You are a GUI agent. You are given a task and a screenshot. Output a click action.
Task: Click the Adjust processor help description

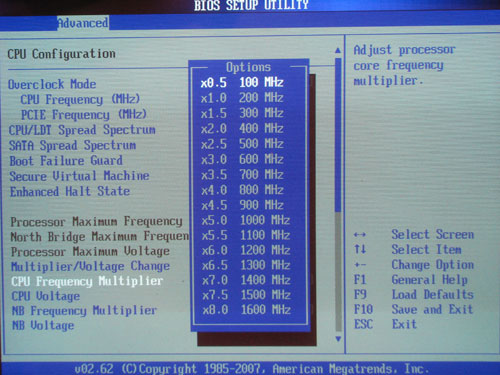coord(404,65)
